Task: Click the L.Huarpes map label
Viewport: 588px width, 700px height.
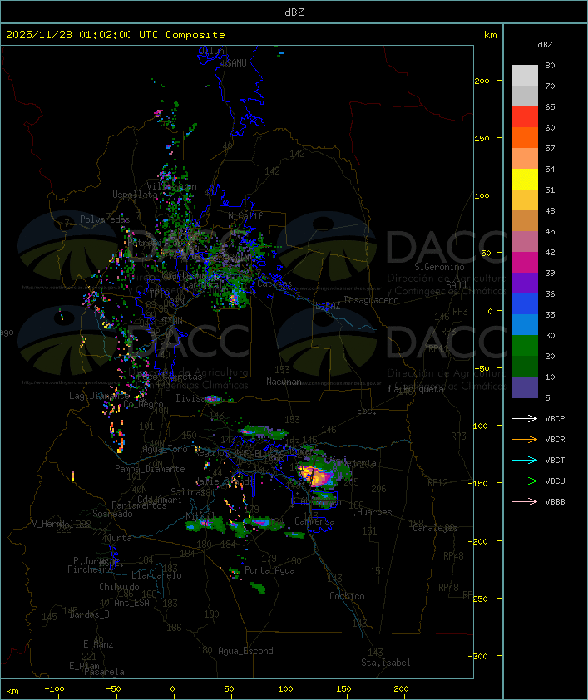Action: [369, 512]
